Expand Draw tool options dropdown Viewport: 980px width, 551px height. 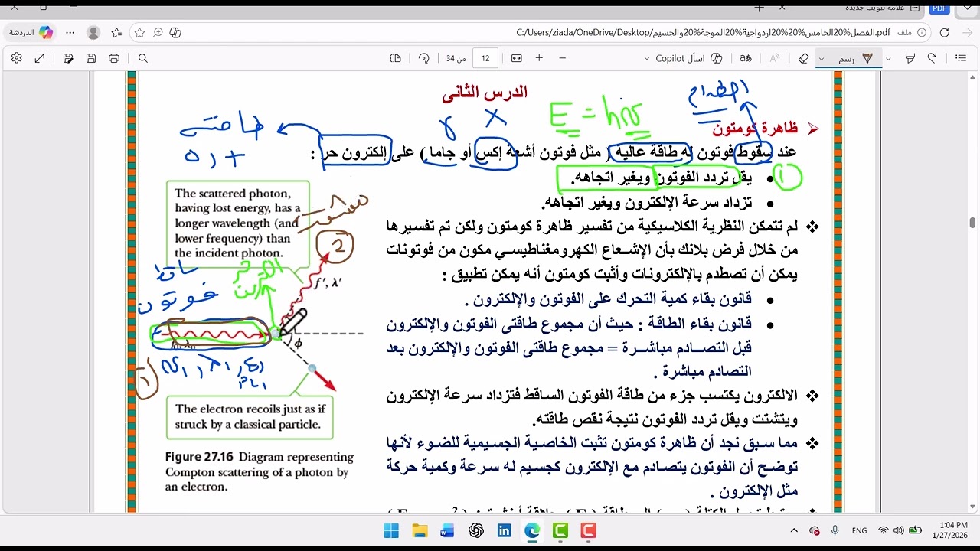click(x=822, y=59)
